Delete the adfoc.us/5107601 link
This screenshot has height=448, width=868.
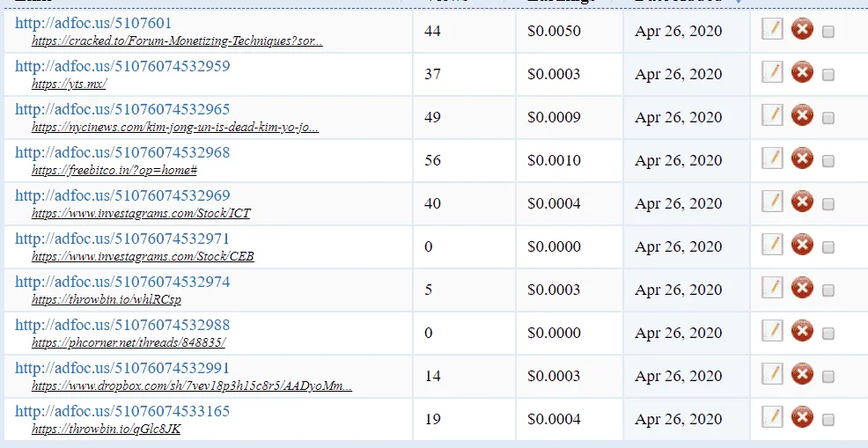click(802, 29)
